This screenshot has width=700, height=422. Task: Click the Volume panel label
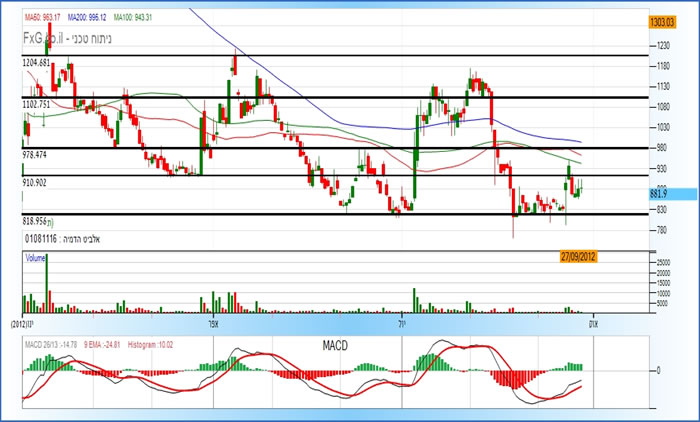36,258
